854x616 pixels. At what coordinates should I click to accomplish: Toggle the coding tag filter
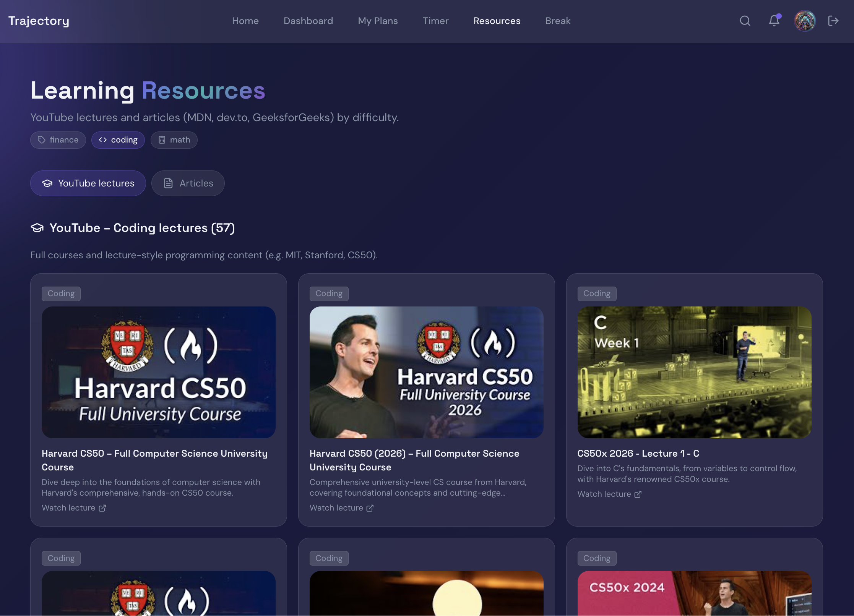pos(118,140)
